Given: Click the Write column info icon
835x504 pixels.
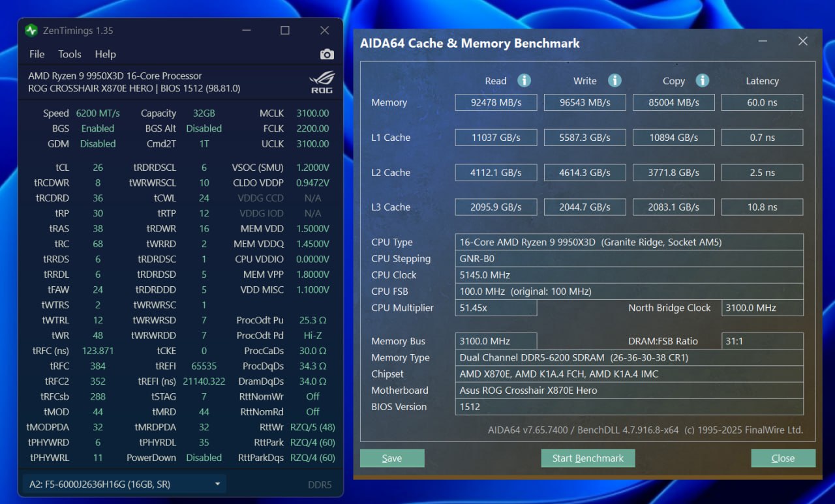Looking at the screenshot, I should pyautogui.click(x=615, y=80).
